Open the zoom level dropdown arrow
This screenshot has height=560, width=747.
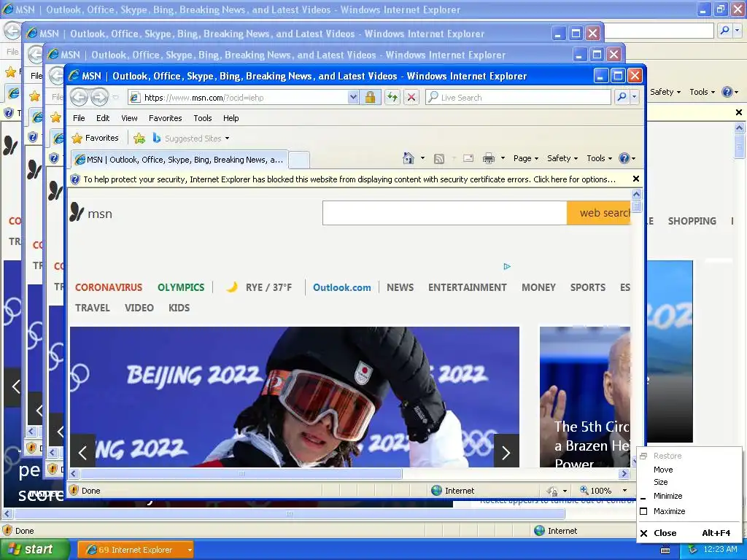click(624, 491)
